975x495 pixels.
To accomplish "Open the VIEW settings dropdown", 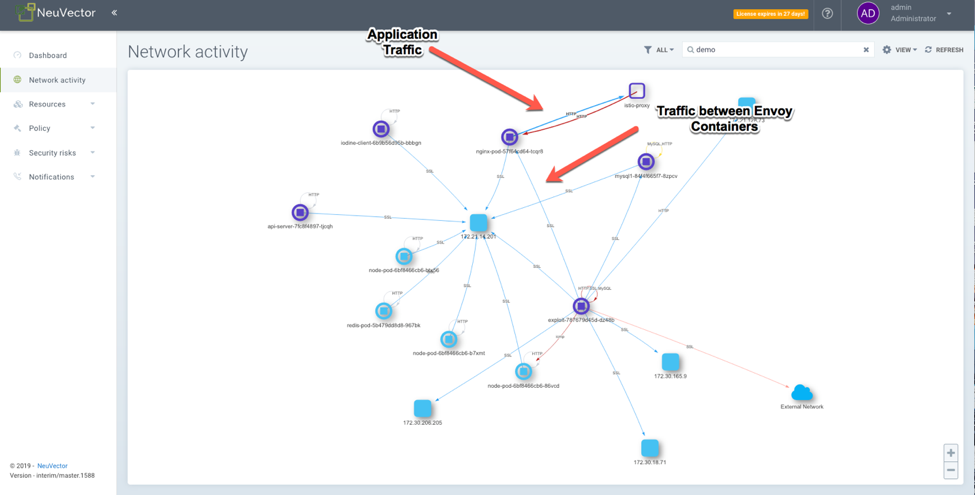I will point(899,50).
